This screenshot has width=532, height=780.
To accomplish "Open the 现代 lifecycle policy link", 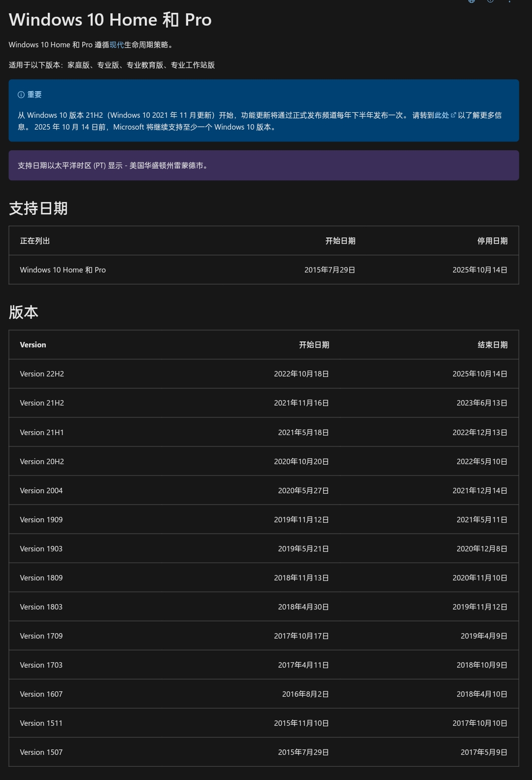I will click(x=117, y=45).
